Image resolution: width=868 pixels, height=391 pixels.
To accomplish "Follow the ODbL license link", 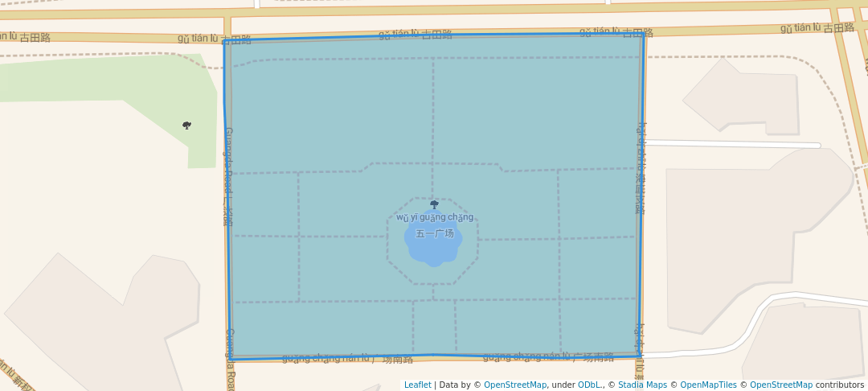I will [x=590, y=385].
